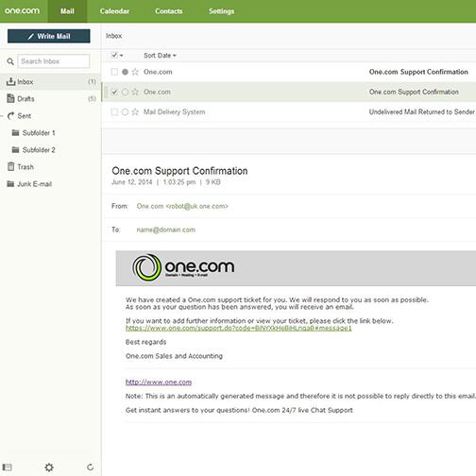Click the Junk E-mail folder icon

pyautogui.click(x=10, y=184)
